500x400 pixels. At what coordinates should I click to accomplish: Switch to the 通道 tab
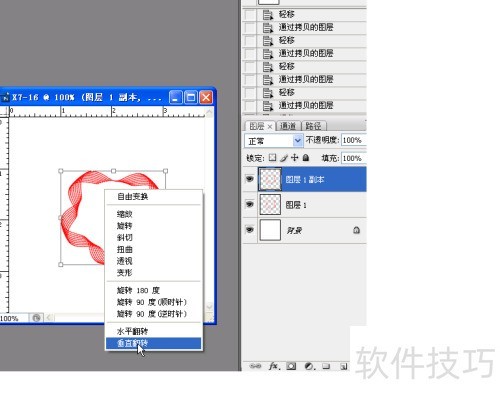coord(288,126)
